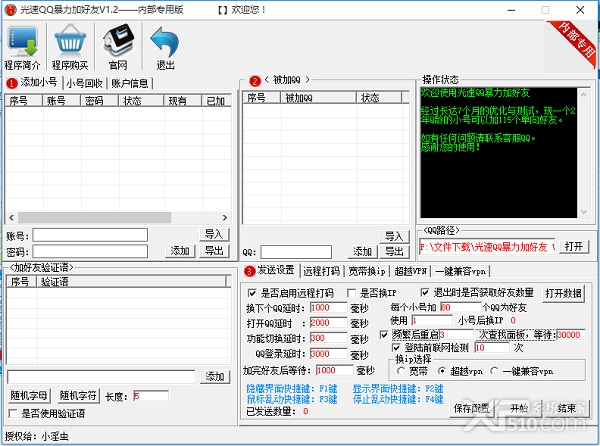Click the 结束 button
The width and height of the screenshot is (600, 446).
pos(567,409)
